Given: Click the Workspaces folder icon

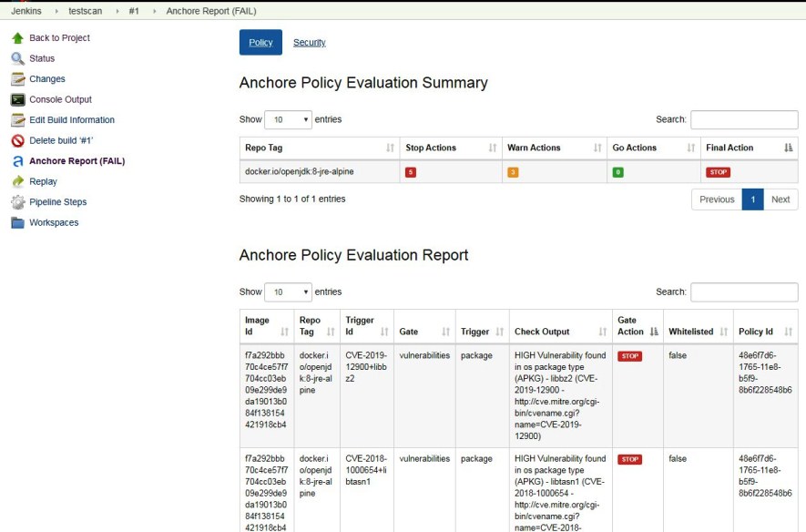Looking at the screenshot, I should pyautogui.click(x=17, y=222).
